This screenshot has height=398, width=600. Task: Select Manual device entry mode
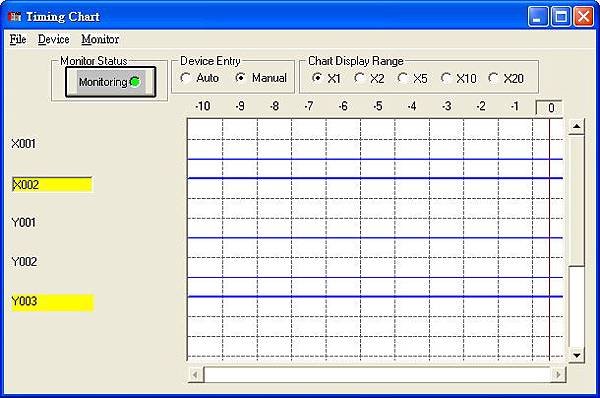click(x=261, y=78)
